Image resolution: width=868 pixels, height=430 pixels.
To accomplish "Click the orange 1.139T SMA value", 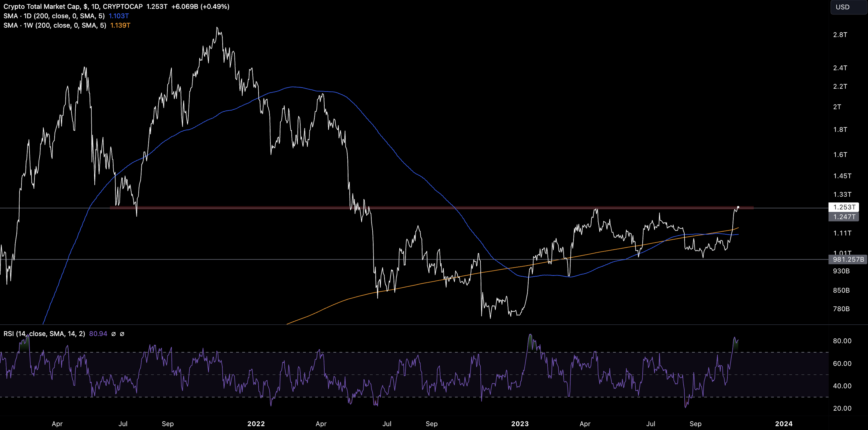I will tap(120, 25).
